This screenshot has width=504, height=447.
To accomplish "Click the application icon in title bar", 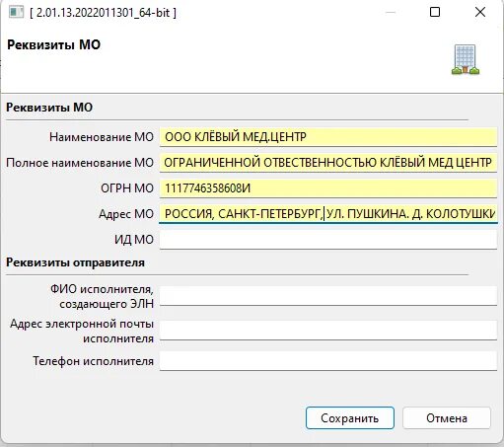I will (x=16, y=13).
